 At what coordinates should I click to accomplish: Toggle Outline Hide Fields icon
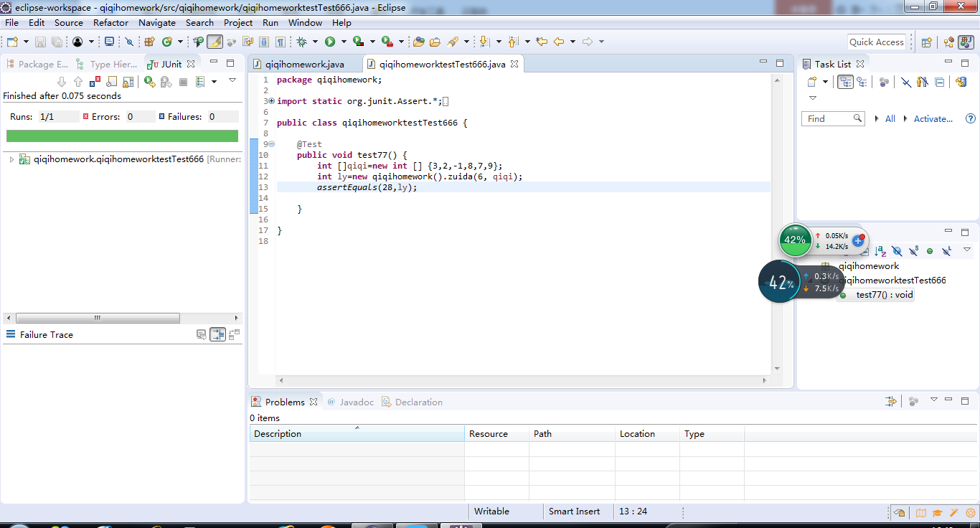897,250
